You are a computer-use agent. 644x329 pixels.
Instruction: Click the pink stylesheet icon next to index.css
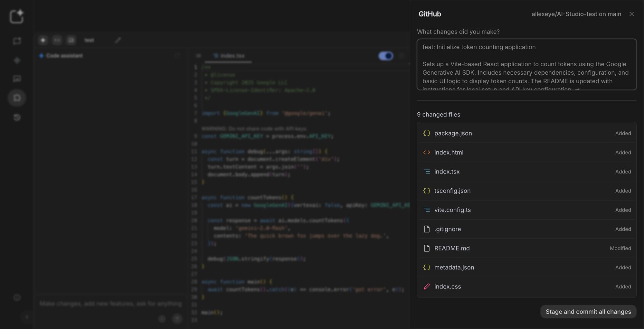click(427, 287)
